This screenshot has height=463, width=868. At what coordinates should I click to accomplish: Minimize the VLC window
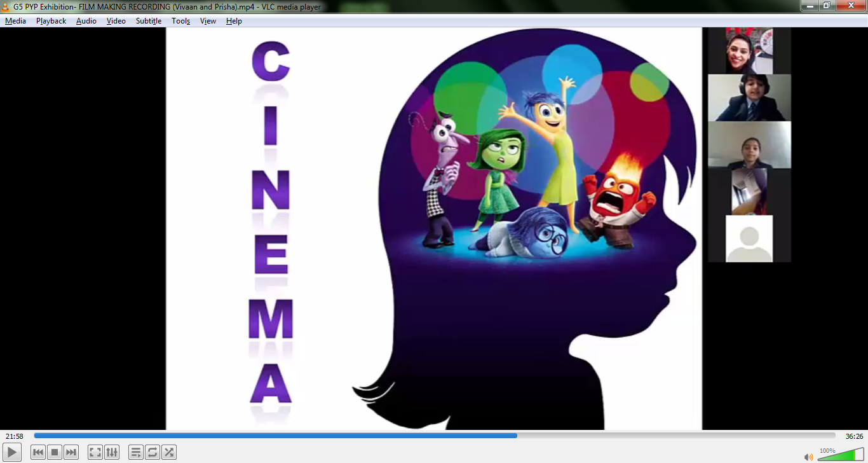pos(810,6)
